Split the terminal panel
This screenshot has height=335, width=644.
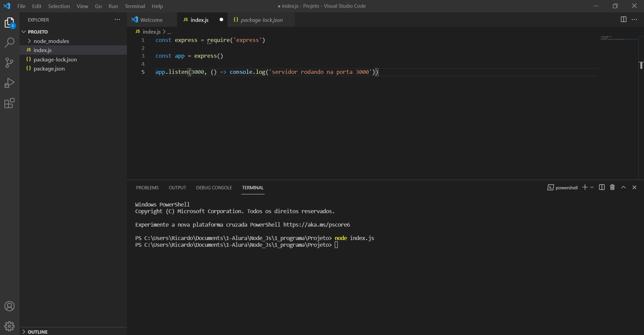[602, 187]
